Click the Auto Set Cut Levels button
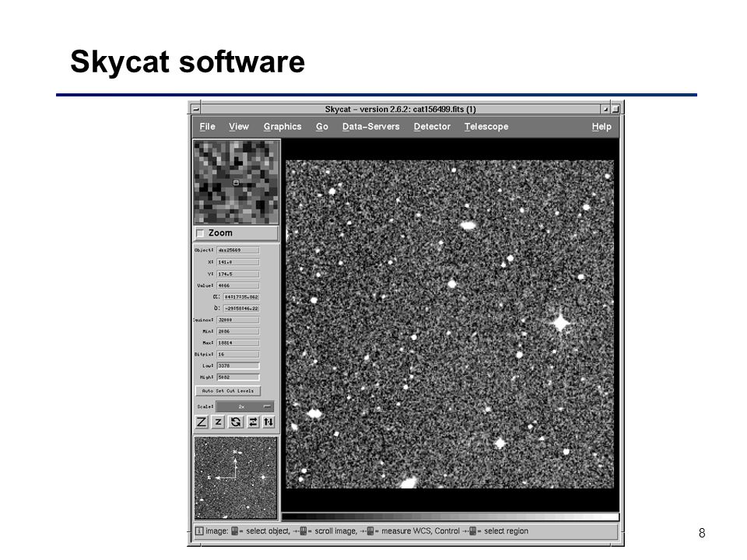747x560 pixels. (228, 391)
